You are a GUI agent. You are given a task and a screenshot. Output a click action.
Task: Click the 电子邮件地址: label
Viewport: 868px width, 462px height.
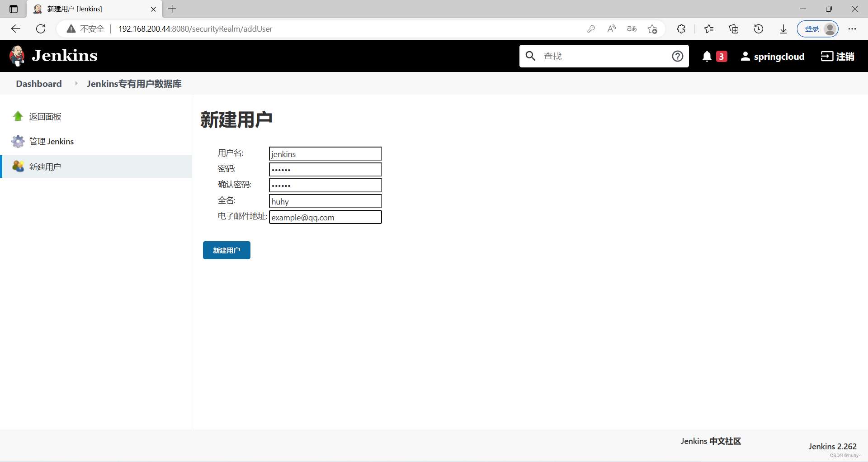pos(242,216)
